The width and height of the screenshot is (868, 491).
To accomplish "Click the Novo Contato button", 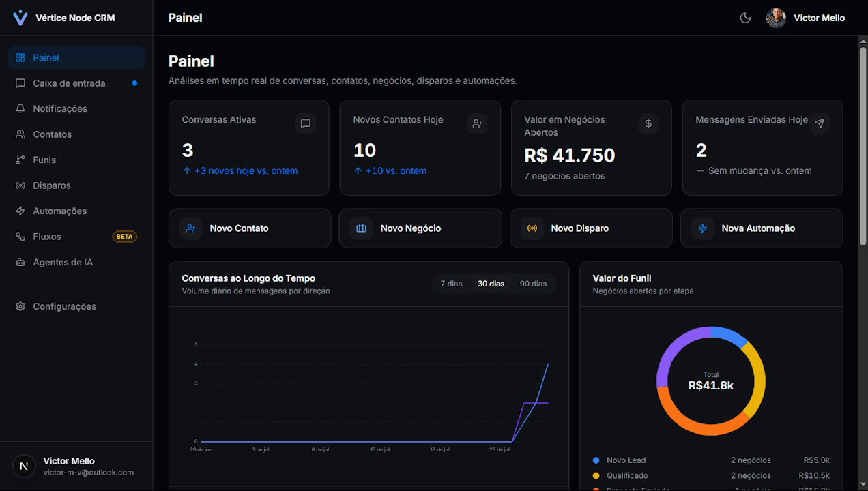I will coord(250,228).
